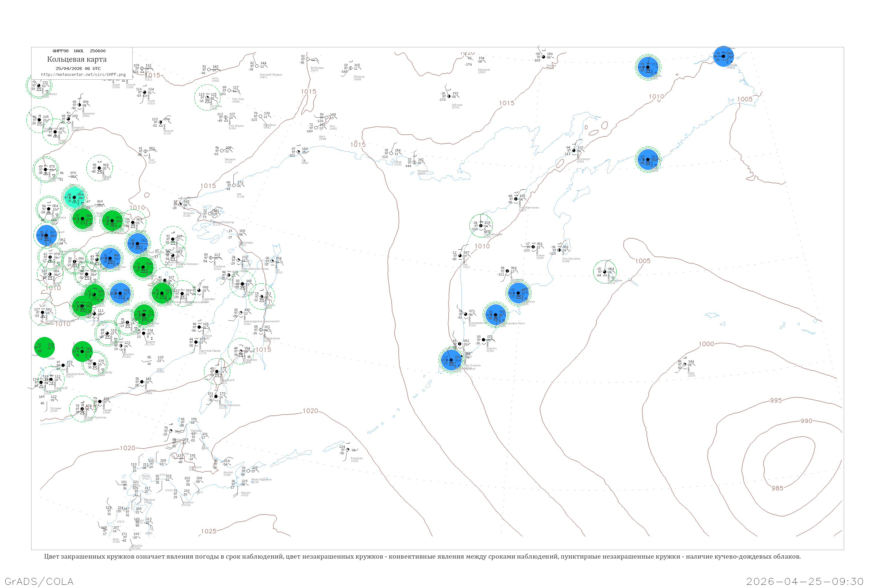882x588 pixels.
Task: Click the 985 isobar label
Action: (x=777, y=488)
